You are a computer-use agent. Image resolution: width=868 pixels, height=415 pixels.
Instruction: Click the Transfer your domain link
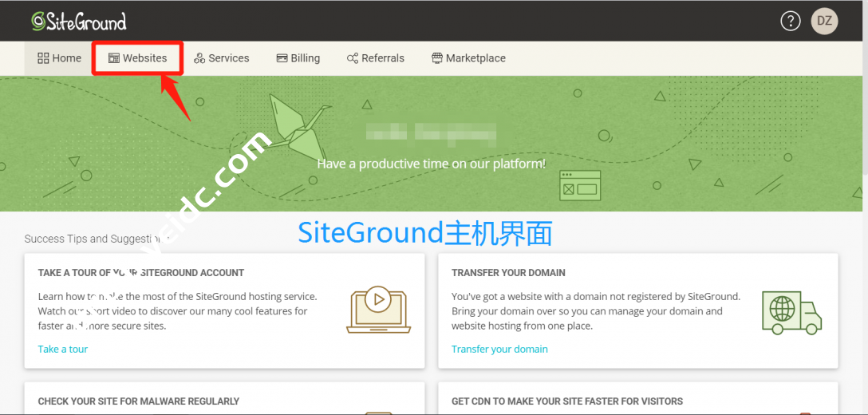point(499,349)
